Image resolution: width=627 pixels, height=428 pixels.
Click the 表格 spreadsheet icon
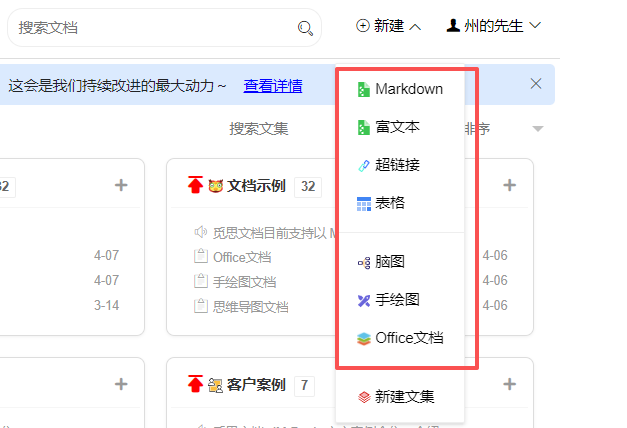tap(363, 204)
